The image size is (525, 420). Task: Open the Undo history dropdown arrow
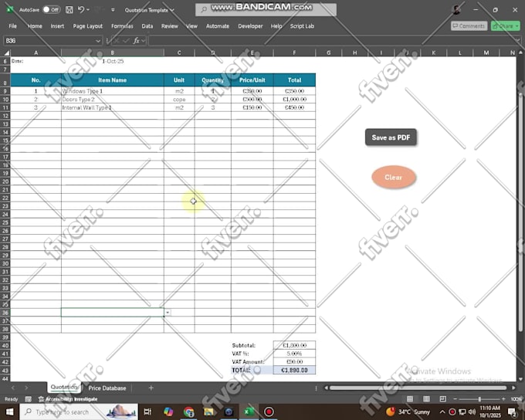tap(88, 10)
